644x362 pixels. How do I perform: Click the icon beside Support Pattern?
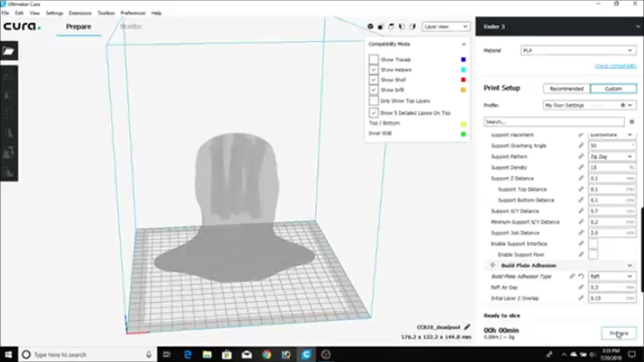coord(580,156)
